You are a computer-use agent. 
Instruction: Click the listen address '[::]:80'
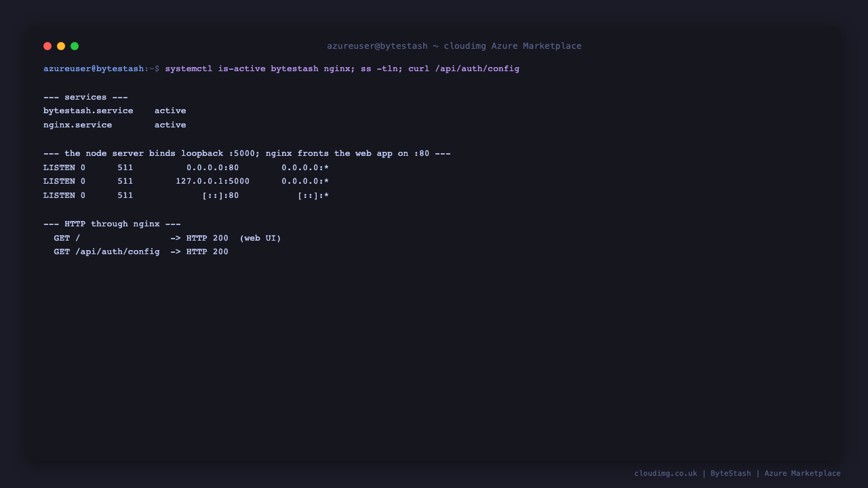[x=220, y=195]
